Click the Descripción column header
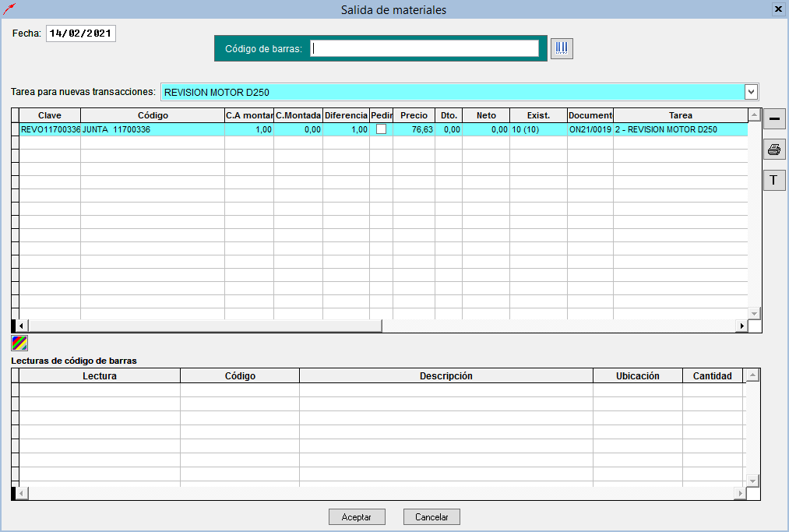789x532 pixels. [446, 376]
